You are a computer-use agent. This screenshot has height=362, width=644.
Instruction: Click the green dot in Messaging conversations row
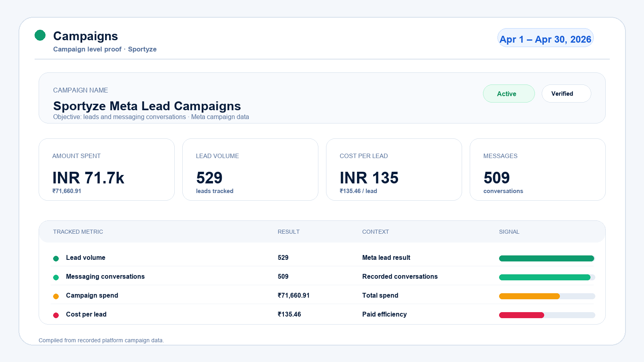(x=56, y=278)
